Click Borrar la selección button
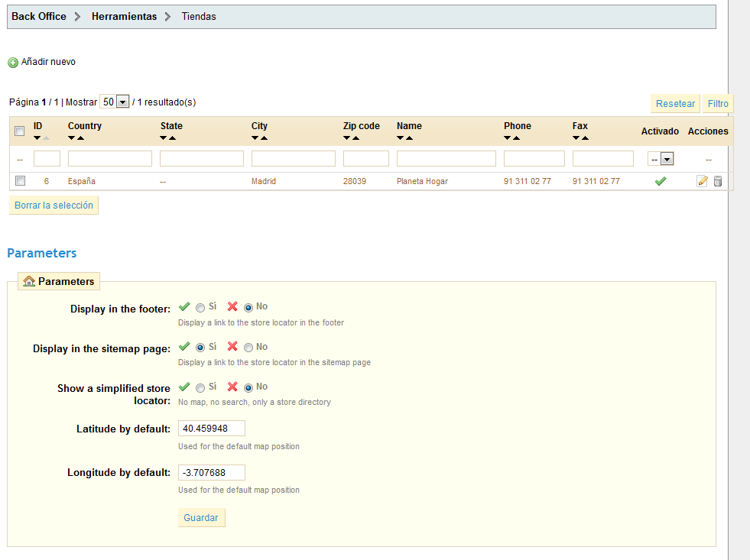750x560 pixels. tap(54, 205)
